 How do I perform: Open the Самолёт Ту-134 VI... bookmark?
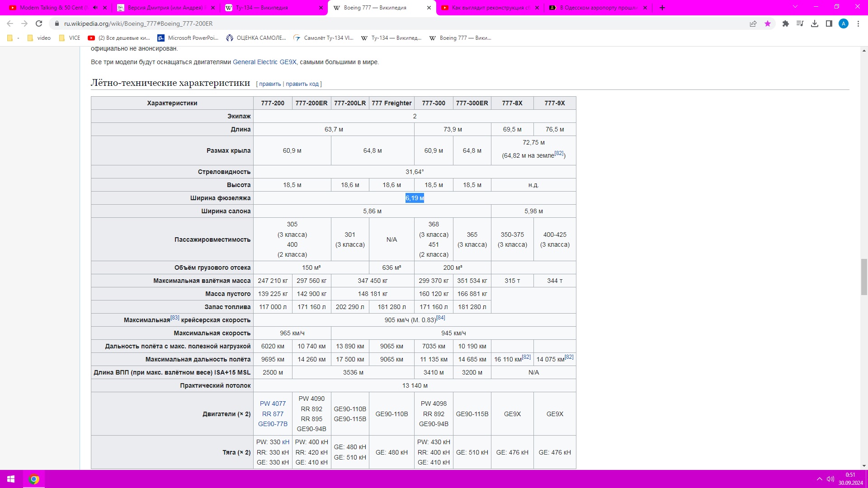(x=324, y=38)
